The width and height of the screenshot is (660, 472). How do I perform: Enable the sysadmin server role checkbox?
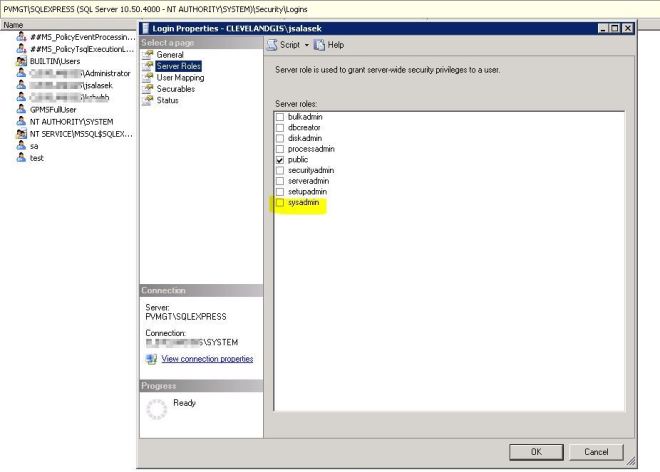pos(280,203)
